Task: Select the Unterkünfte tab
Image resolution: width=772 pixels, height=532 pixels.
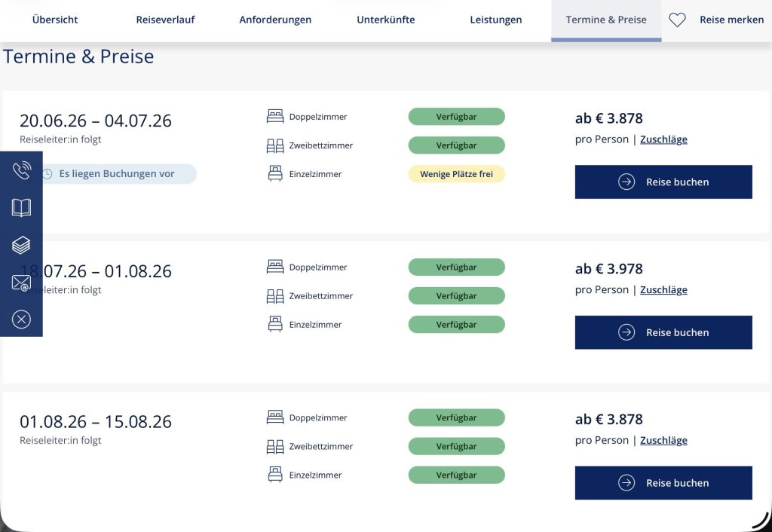Action: point(385,20)
